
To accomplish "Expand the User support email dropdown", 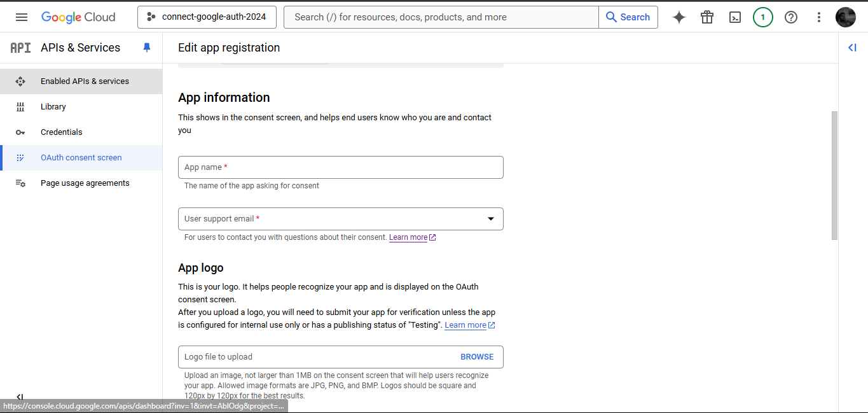I will click(x=490, y=218).
